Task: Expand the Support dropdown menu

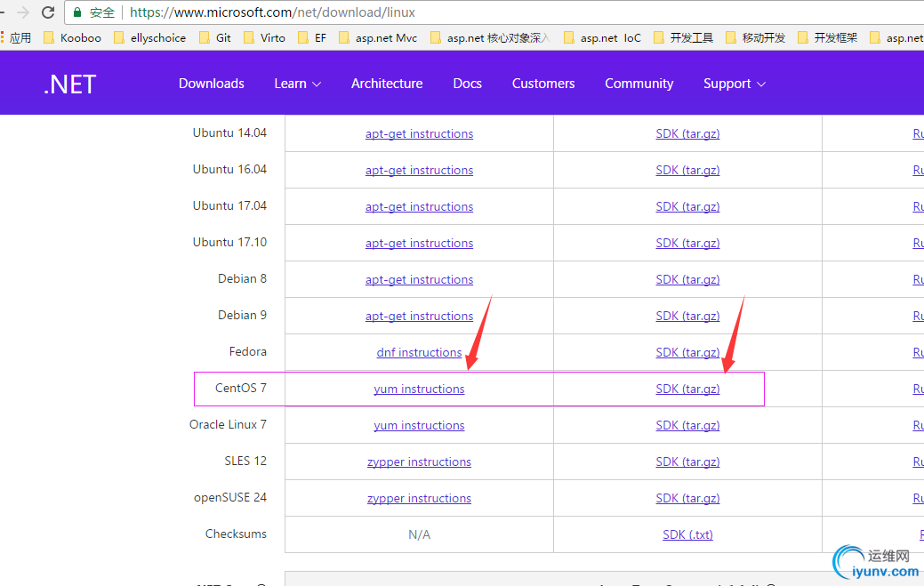Action: [x=735, y=84]
